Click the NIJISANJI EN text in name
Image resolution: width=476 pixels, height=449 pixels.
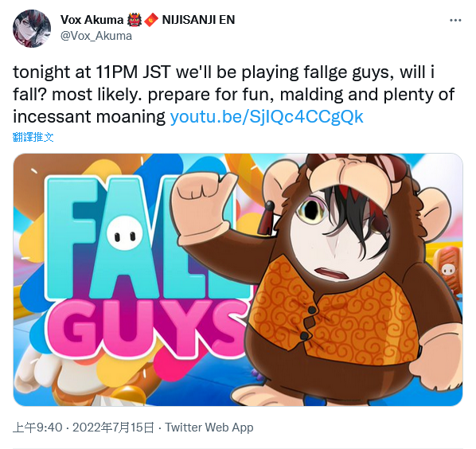198,20
